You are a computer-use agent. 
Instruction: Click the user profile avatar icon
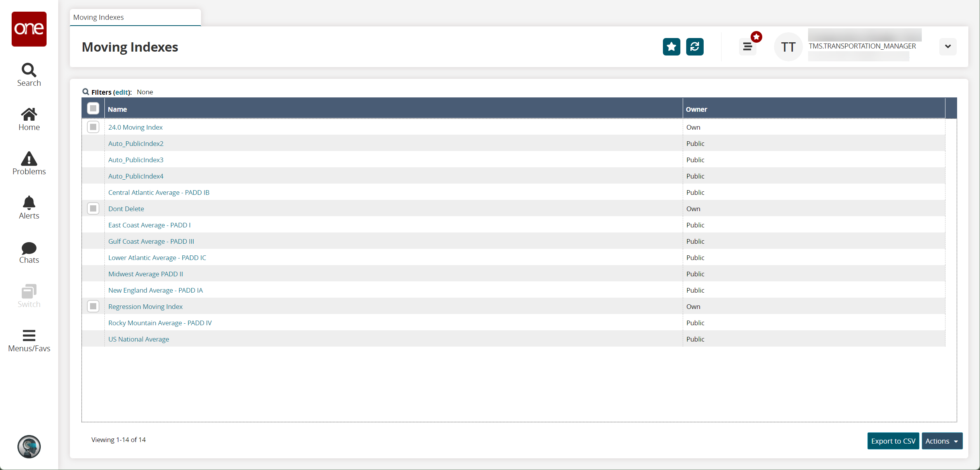point(788,46)
